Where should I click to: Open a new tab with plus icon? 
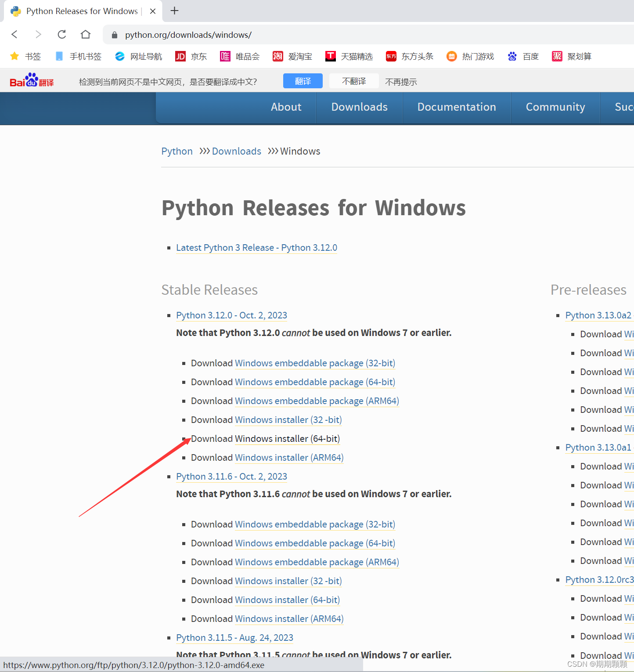tap(174, 11)
